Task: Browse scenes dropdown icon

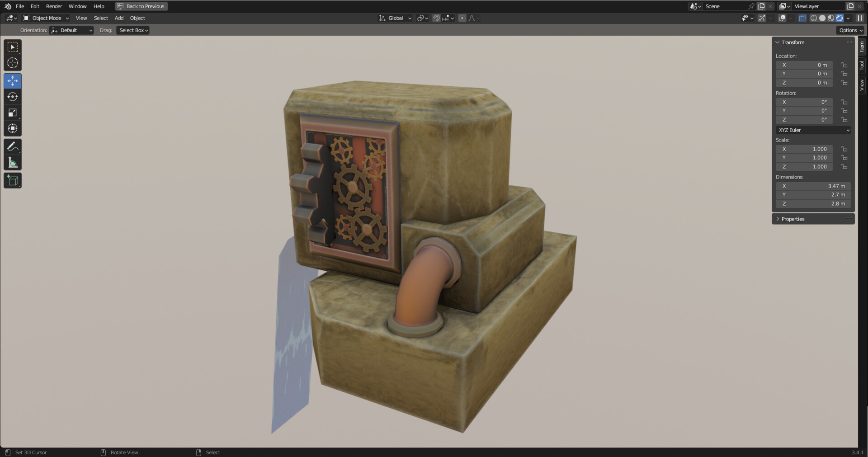Action: click(695, 6)
